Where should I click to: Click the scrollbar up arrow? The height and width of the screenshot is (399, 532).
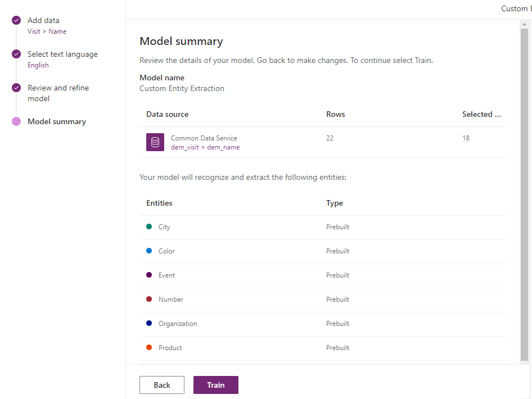524,24
